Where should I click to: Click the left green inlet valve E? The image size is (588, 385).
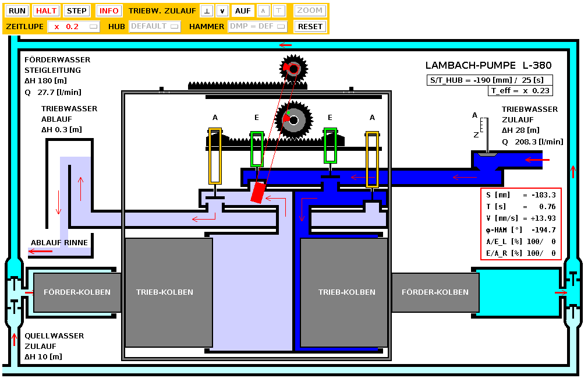coord(257,149)
